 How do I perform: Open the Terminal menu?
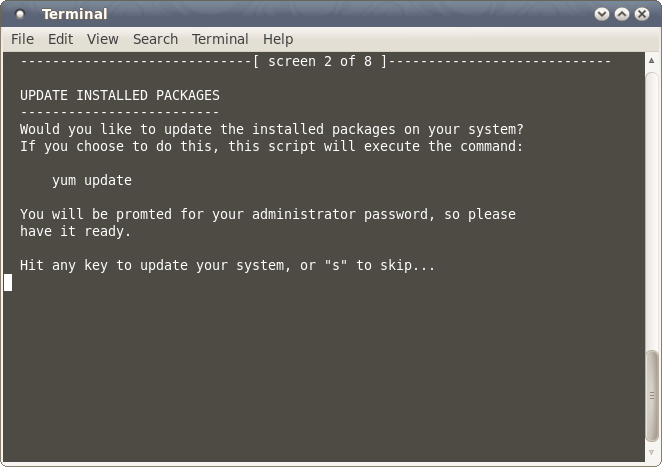pyautogui.click(x=220, y=39)
